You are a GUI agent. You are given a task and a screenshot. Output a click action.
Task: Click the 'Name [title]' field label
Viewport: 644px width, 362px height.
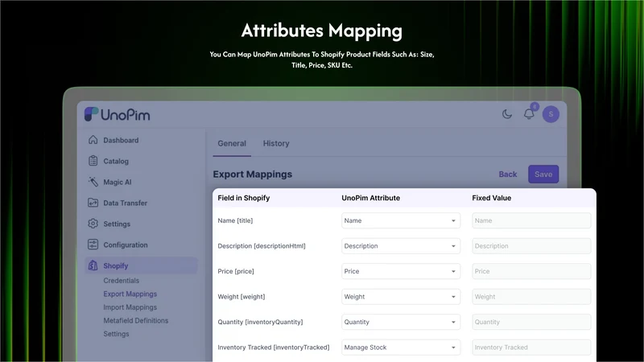[x=235, y=220]
